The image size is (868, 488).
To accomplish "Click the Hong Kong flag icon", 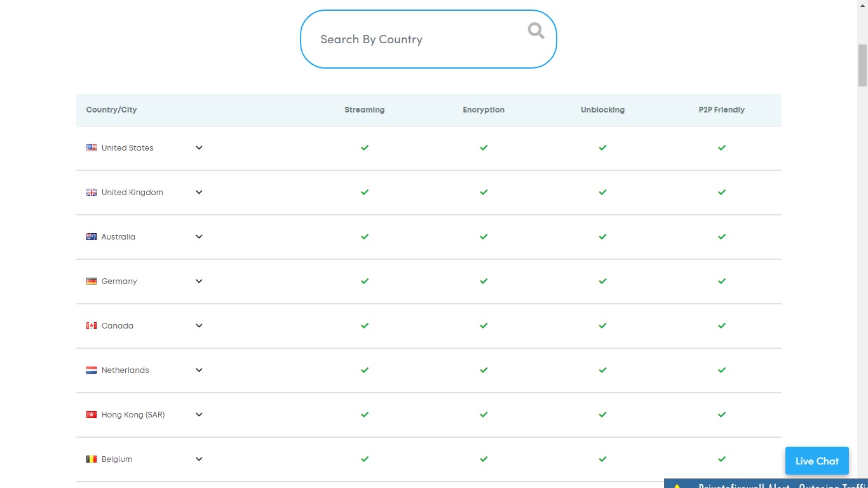I will (x=92, y=415).
